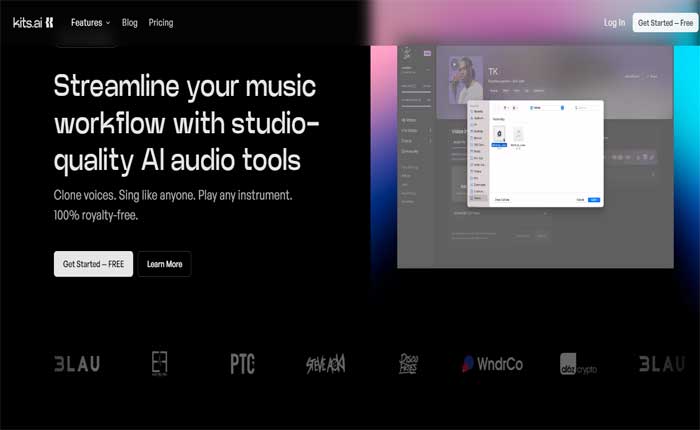The height and width of the screenshot is (430, 700).
Task: Click the square EB brand logo
Action: pyautogui.click(x=159, y=363)
